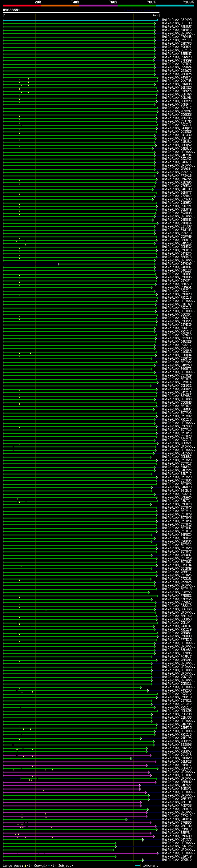Click hit label UniRef100_Q29FX8
This screenshot has height=868, width=197.
click(177, 358)
